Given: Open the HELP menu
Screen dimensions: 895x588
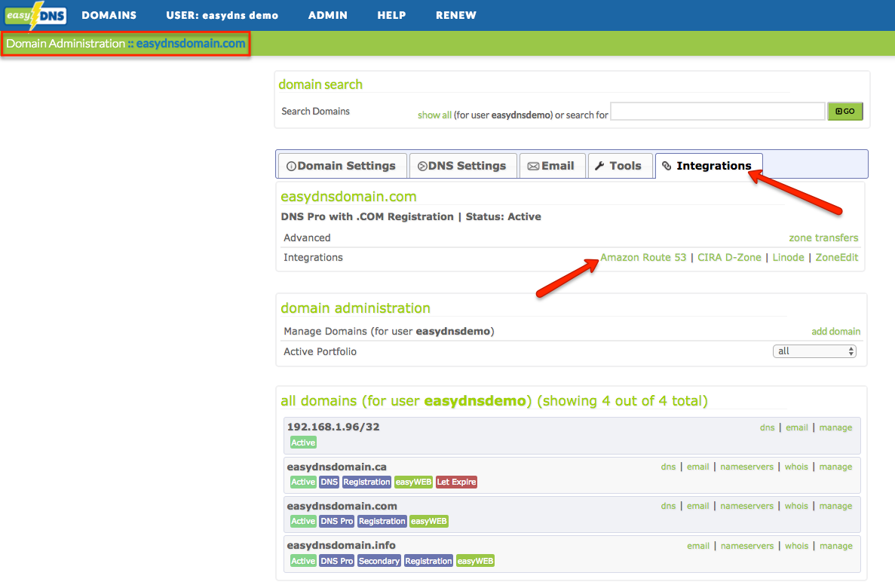Looking at the screenshot, I should click(391, 15).
